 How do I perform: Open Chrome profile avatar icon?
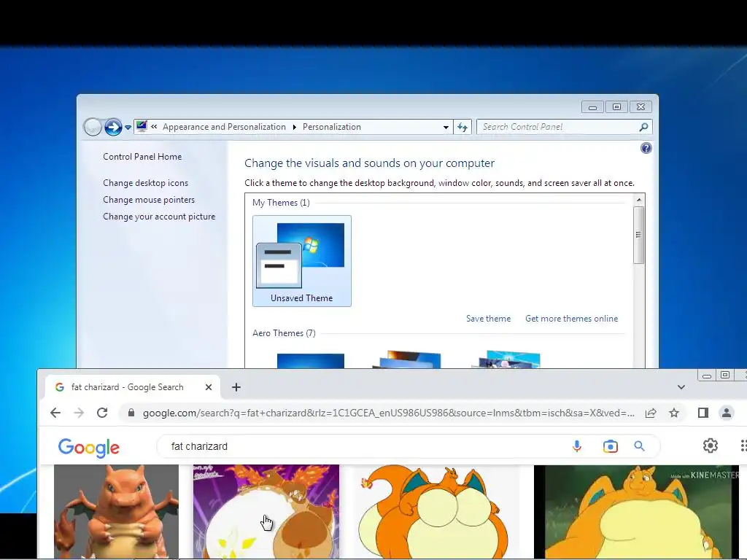click(726, 413)
